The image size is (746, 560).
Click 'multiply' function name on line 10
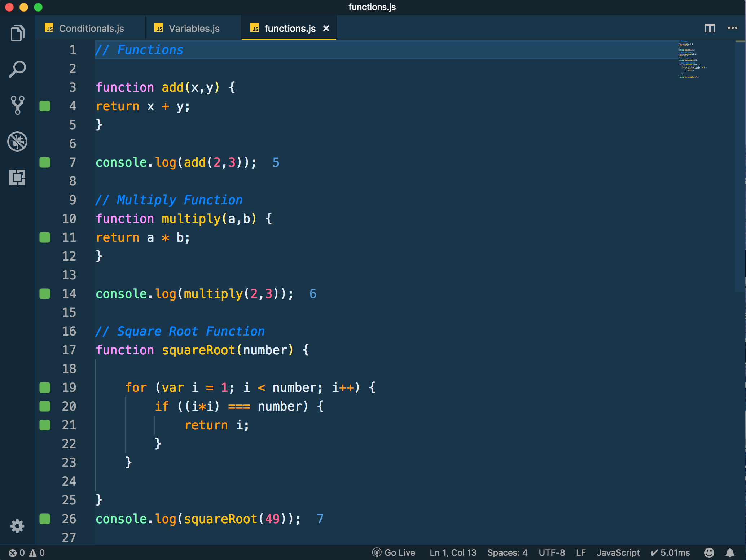click(x=191, y=219)
